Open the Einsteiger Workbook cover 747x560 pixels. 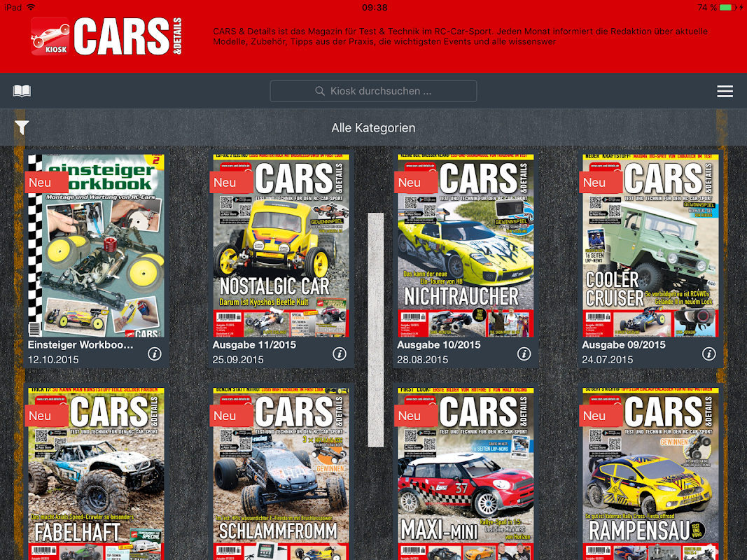point(96,245)
